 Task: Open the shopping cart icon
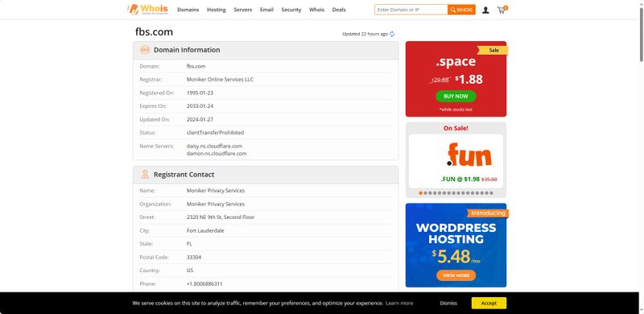tap(502, 10)
